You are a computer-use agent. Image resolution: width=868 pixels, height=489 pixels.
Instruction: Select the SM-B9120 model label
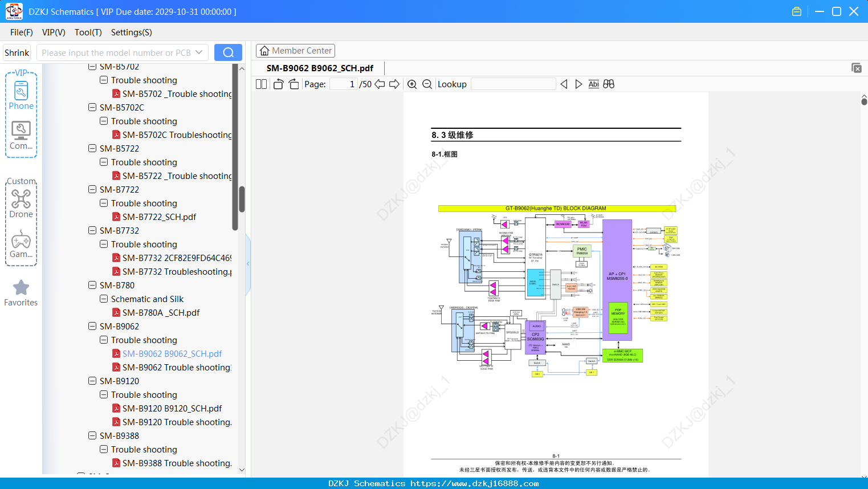(119, 381)
